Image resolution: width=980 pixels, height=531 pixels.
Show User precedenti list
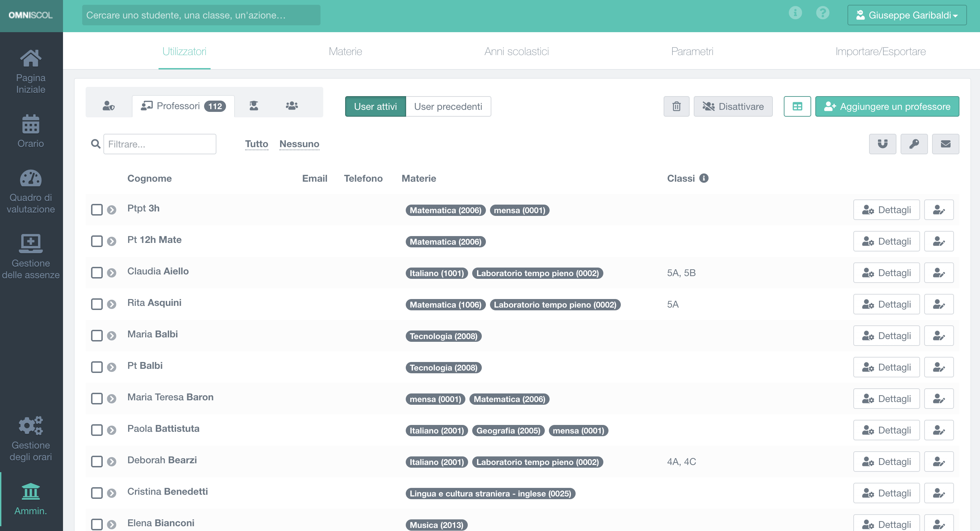(448, 106)
